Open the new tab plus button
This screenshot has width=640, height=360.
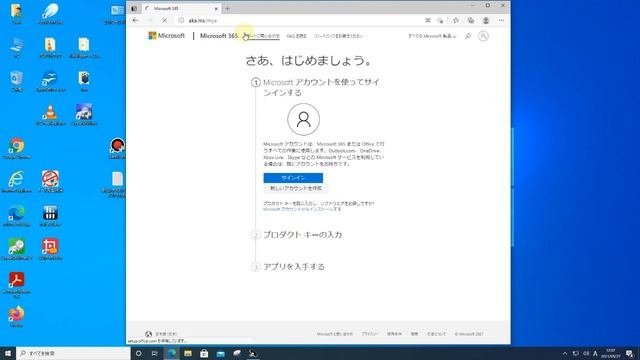tap(227, 8)
